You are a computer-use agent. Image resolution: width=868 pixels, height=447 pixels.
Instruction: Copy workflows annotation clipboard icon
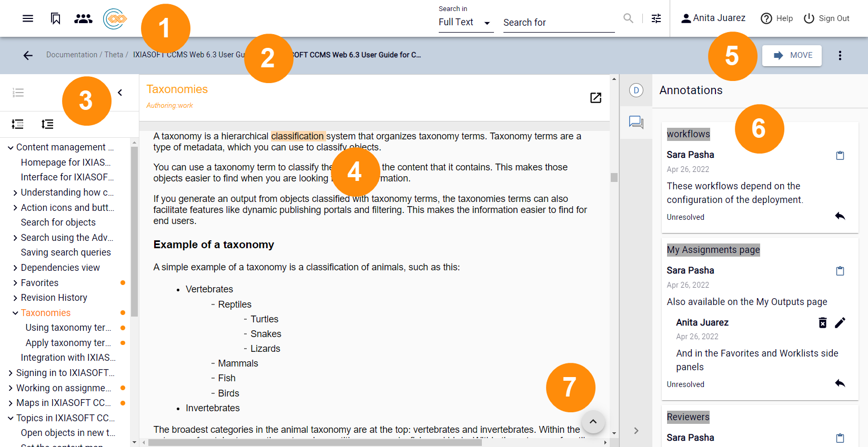pos(840,155)
